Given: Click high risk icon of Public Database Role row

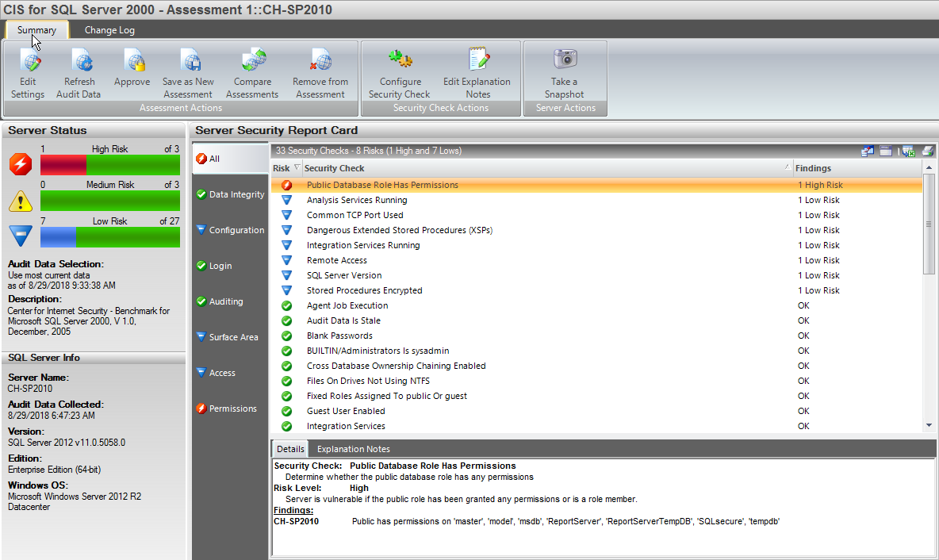Looking at the screenshot, I should pyautogui.click(x=287, y=185).
